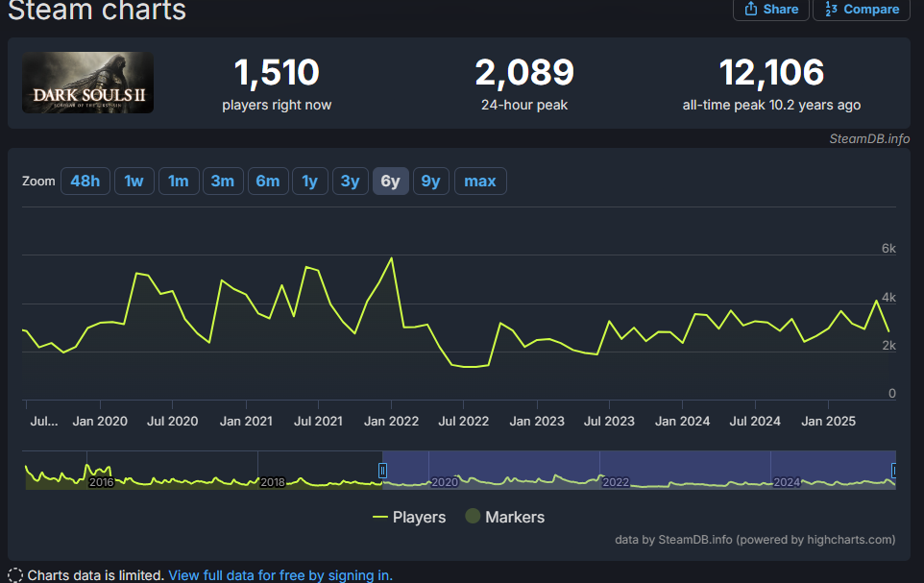The image size is (924, 583).
Task: Click the highlighted navigator selection range
Action: point(639,470)
